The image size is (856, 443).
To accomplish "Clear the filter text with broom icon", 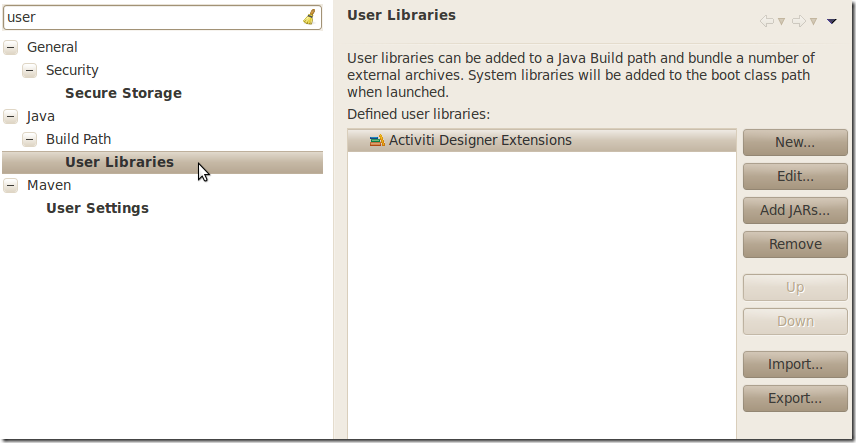I will point(310,17).
